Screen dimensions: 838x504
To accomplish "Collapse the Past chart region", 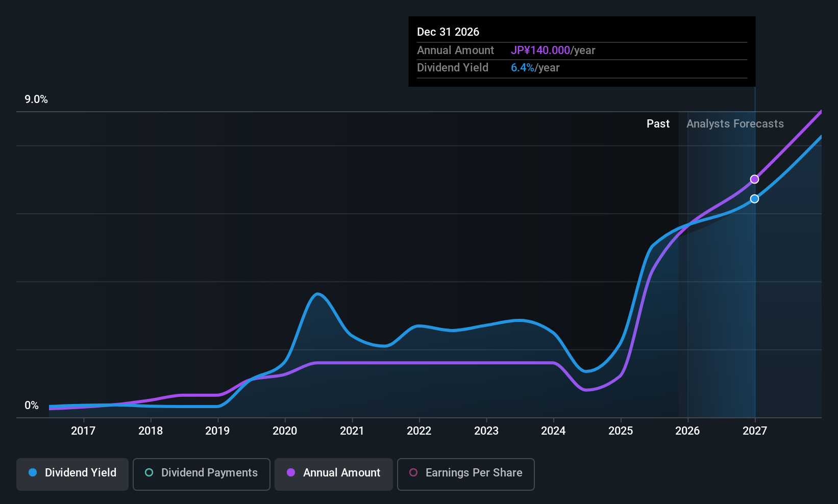I will point(658,123).
